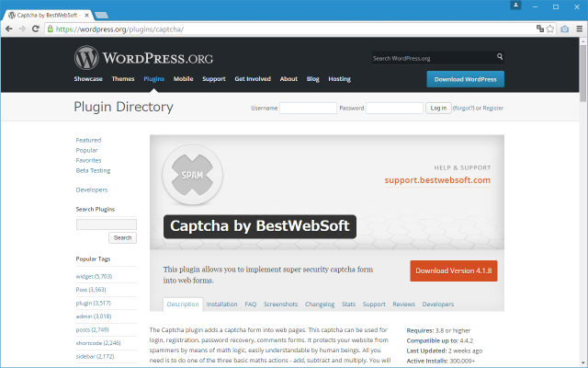The width and height of the screenshot is (588, 368).
Task: Reload the page with the refresh icon
Action: pos(36,29)
